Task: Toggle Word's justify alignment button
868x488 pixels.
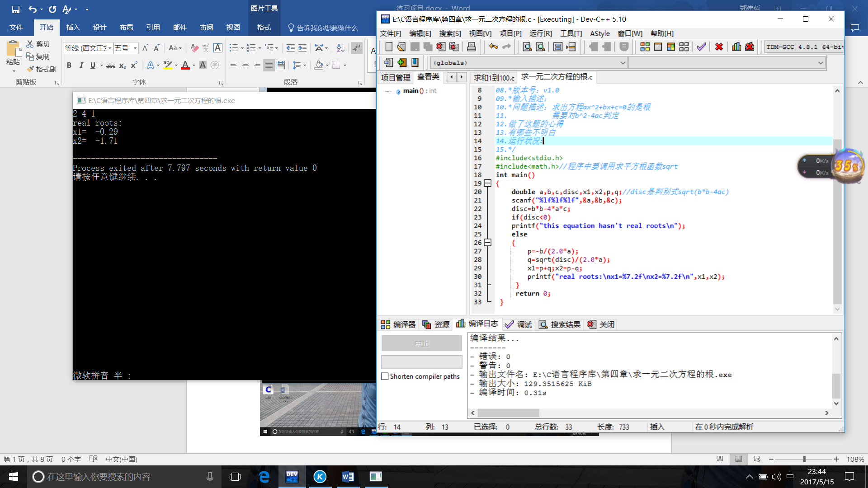Action: [269, 65]
